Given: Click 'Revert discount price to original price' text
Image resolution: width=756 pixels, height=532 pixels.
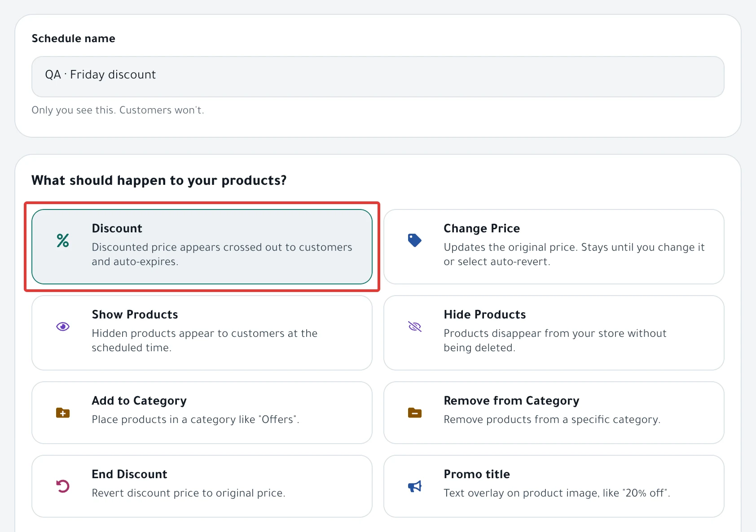Looking at the screenshot, I should click(189, 493).
